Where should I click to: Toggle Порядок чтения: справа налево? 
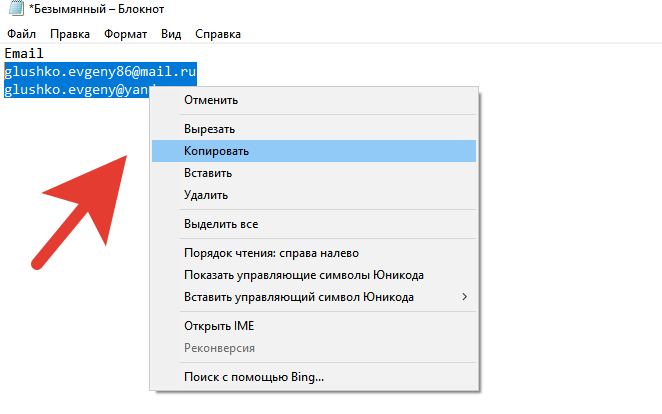271,253
